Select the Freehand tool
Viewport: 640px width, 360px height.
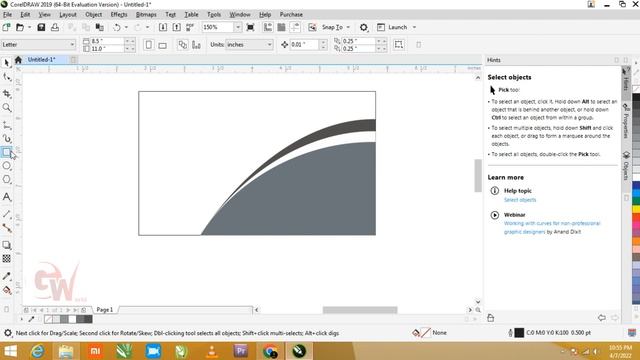(x=7, y=125)
